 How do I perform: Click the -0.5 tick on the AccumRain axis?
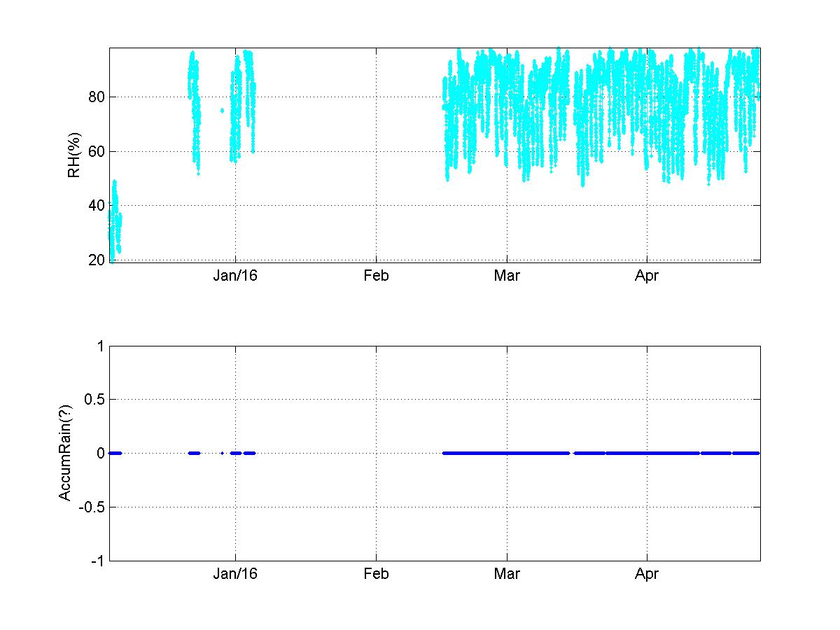[x=92, y=507]
